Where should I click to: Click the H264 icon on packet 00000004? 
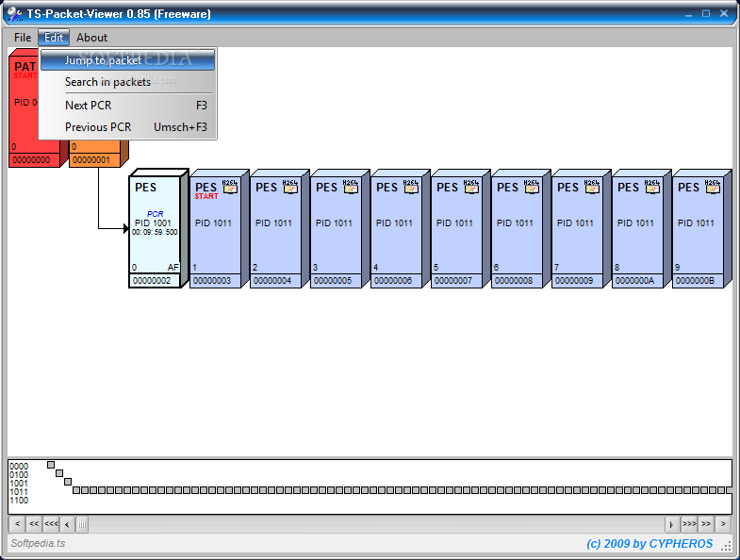click(x=290, y=187)
